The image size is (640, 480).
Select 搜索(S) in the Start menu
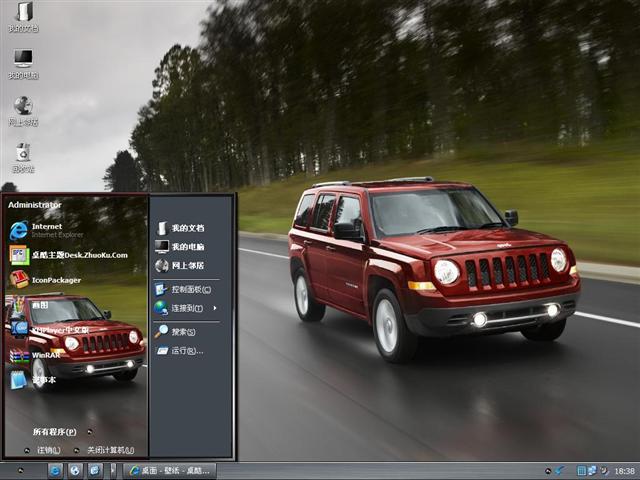click(178, 331)
